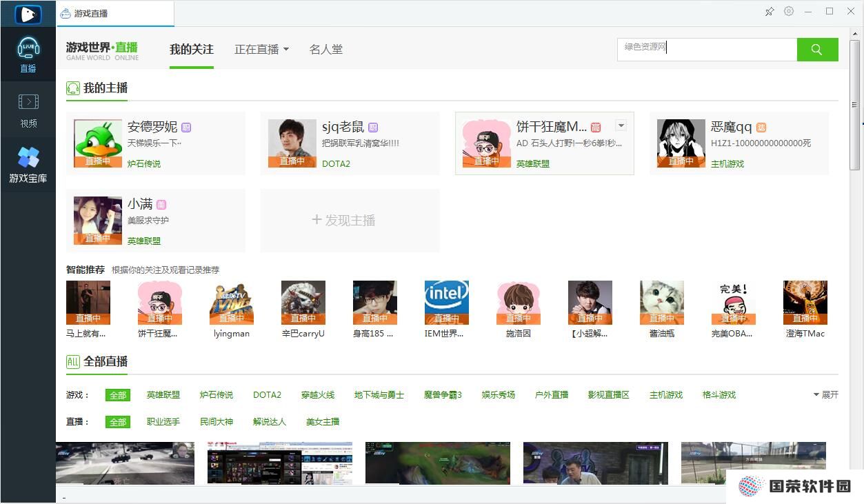
Task: Filter games by 户外直播
Action: pos(552,395)
